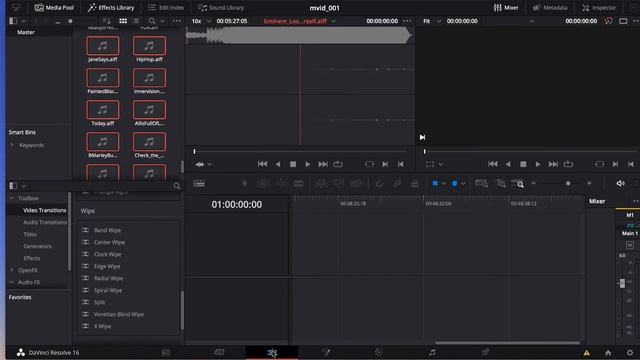The height and width of the screenshot is (360, 640).
Task: Show the Mixer panel from top bar
Action: [x=506, y=8]
